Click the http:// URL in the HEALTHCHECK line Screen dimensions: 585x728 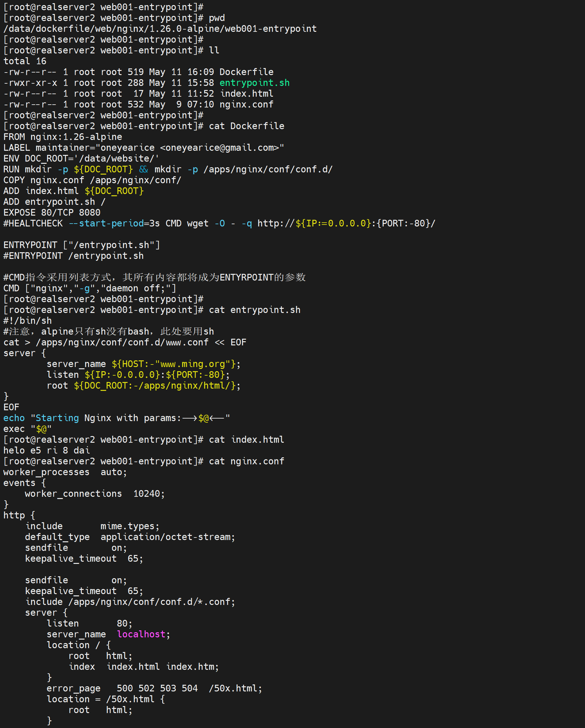346,223
